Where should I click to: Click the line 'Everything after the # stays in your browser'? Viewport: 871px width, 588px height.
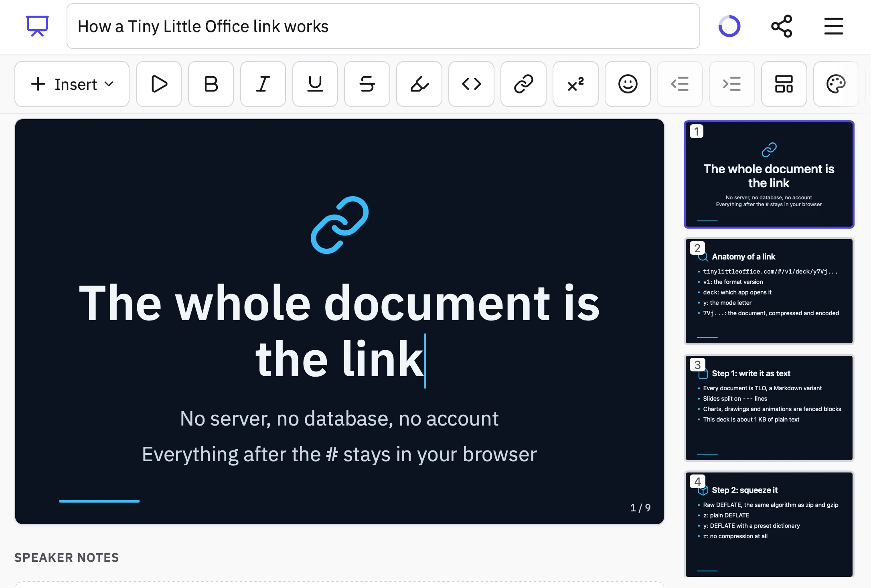pyautogui.click(x=339, y=454)
